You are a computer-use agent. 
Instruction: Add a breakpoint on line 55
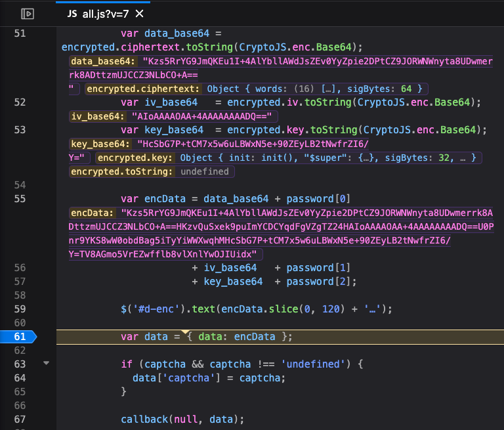pos(20,199)
